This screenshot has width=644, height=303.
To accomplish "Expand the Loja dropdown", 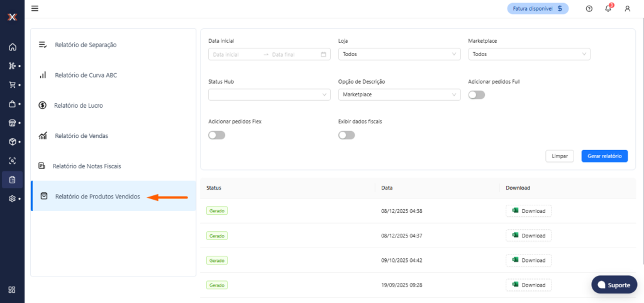I will (x=399, y=54).
